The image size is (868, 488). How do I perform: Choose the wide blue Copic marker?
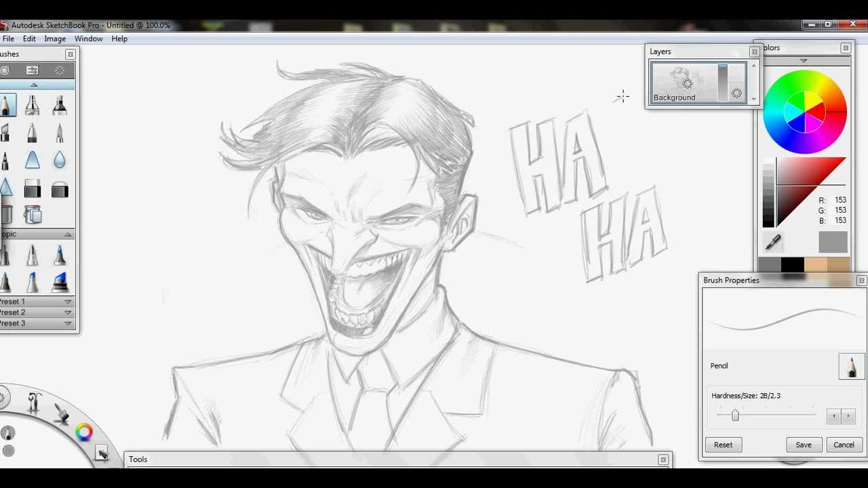pyautogui.click(x=60, y=281)
